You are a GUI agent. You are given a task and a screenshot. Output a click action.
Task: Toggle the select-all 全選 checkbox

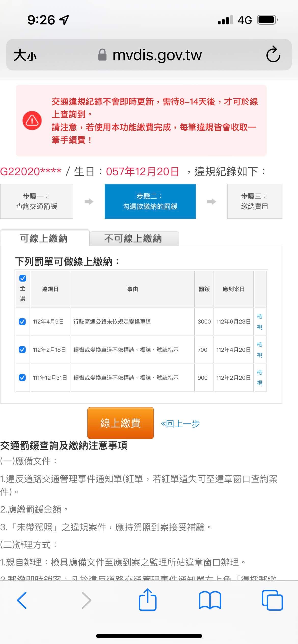(23, 278)
